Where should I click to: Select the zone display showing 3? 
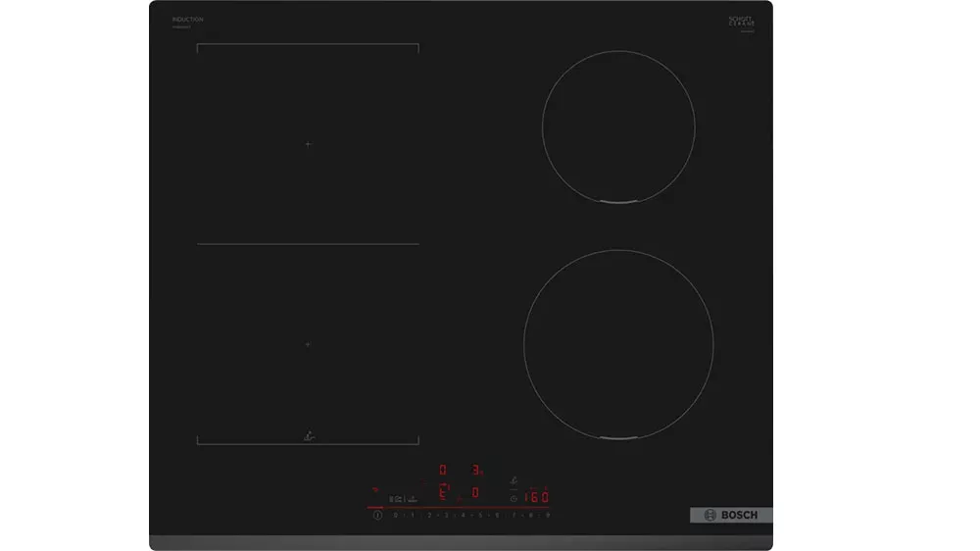pyautogui.click(x=476, y=469)
